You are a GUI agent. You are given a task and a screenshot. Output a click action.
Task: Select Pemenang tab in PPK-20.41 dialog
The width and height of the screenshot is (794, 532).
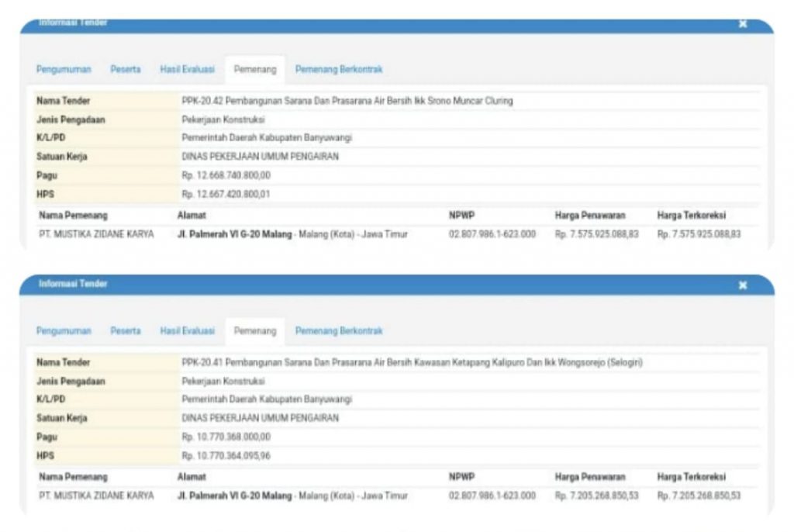255,331
